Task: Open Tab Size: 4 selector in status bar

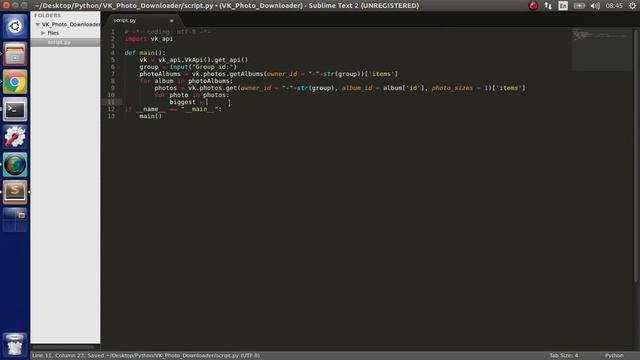Action: (x=563, y=356)
